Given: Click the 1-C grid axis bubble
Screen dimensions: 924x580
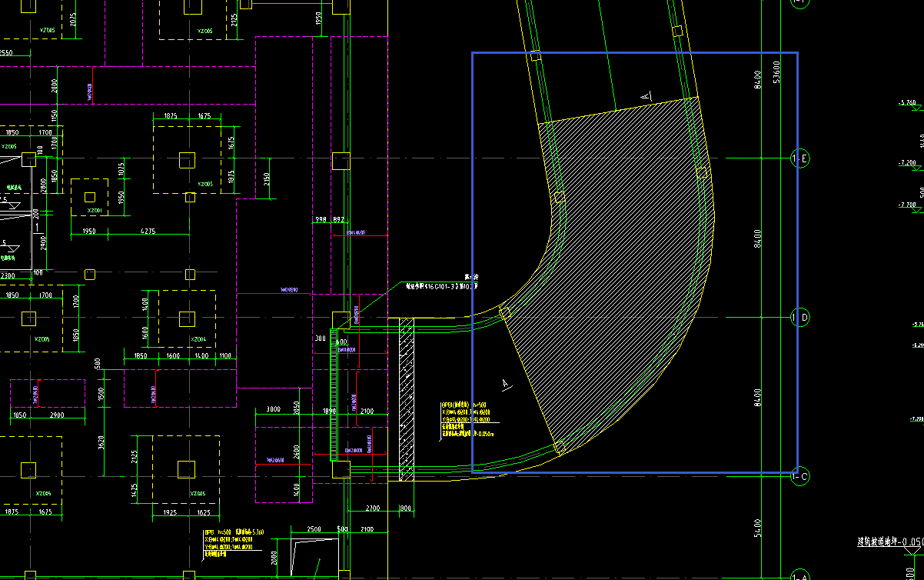Looking at the screenshot, I should click(x=799, y=477).
